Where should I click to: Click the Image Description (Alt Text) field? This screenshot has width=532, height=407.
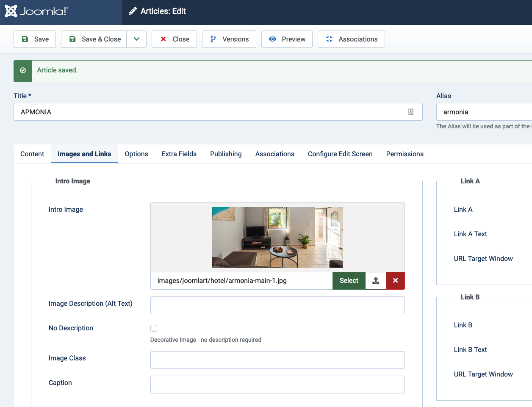pos(277,305)
